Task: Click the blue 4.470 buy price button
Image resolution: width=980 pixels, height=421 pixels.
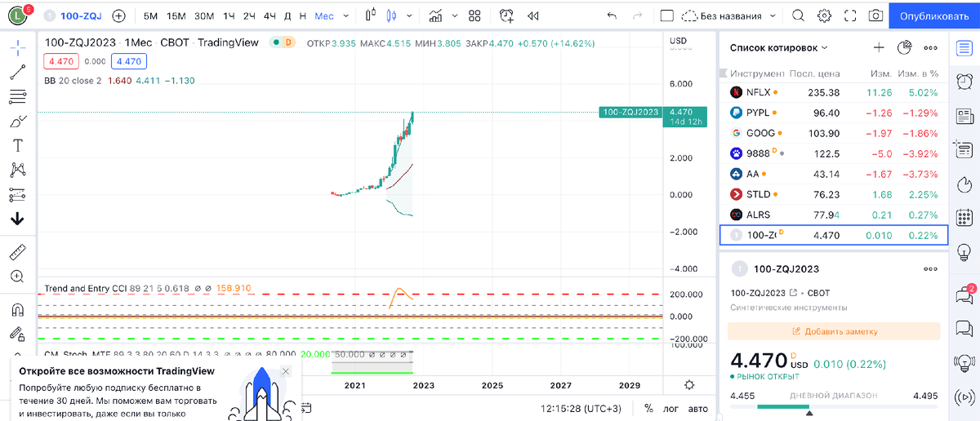Action: (x=130, y=61)
